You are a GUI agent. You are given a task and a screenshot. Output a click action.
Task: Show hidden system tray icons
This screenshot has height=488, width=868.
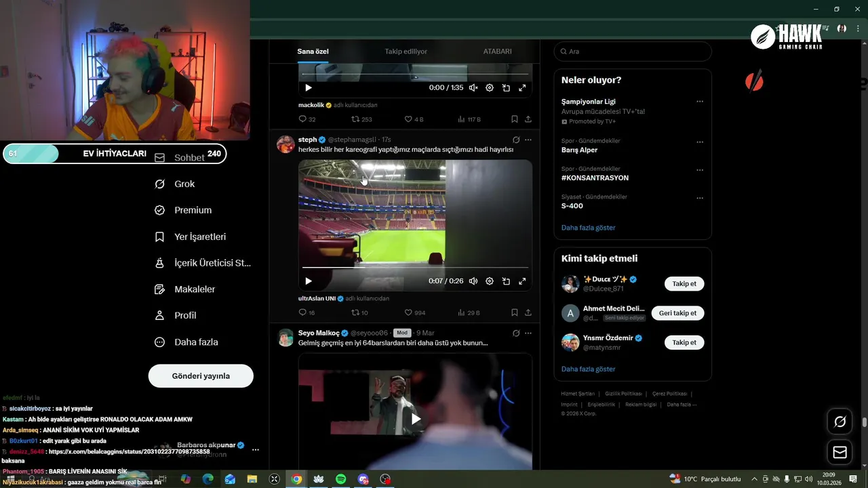pos(754,479)
